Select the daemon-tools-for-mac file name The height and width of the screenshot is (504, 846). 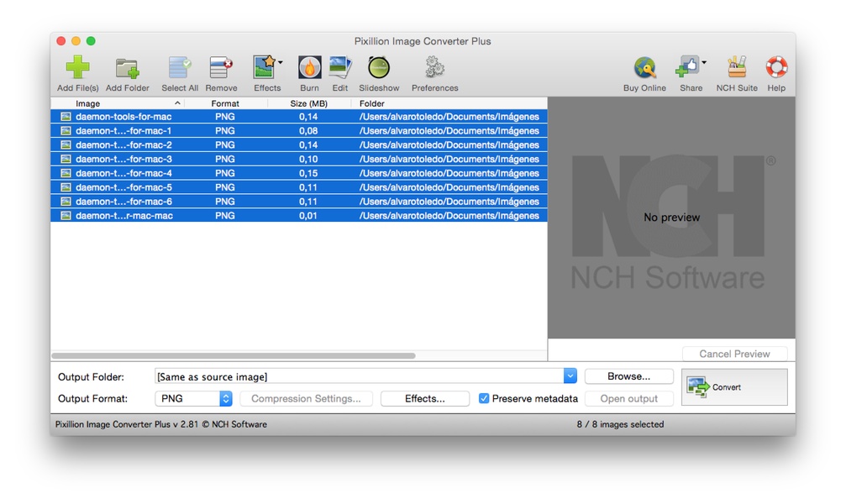coord(123,117)
